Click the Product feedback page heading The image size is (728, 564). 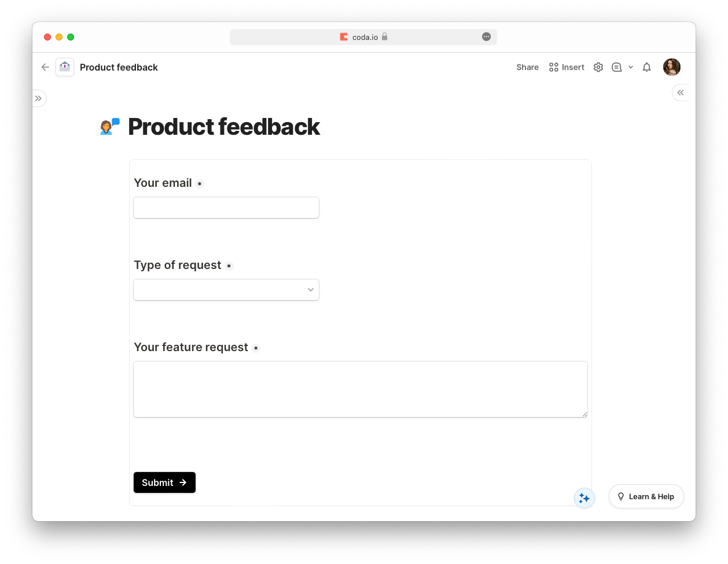[x=224, y=127]
